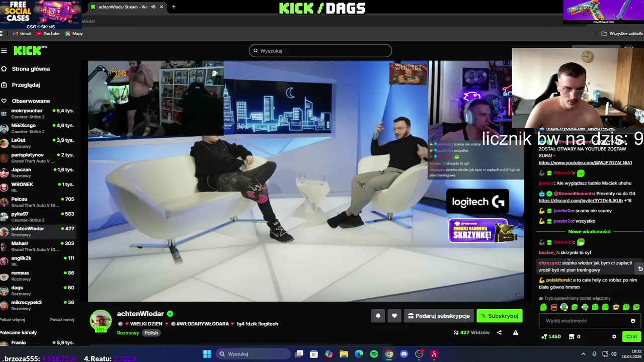644x362 pixels.
Task: Open Przeglądaj in the sidebar
Action: pyautogui.click(x=26, y=85)
